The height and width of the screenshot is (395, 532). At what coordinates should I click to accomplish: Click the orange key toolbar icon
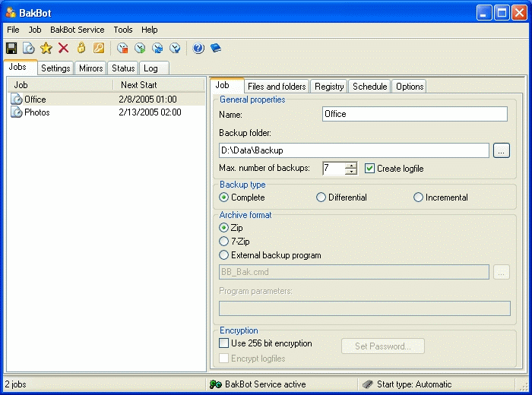99,48
